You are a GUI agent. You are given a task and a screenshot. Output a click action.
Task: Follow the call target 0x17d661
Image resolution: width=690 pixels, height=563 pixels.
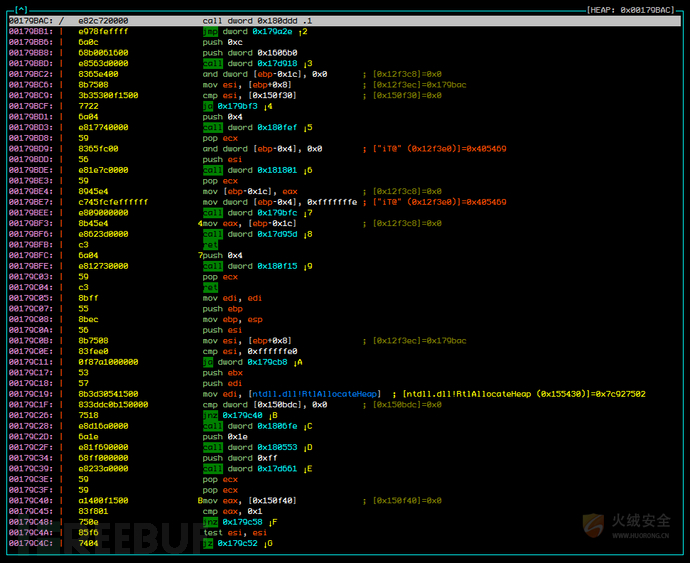[277, 469]
